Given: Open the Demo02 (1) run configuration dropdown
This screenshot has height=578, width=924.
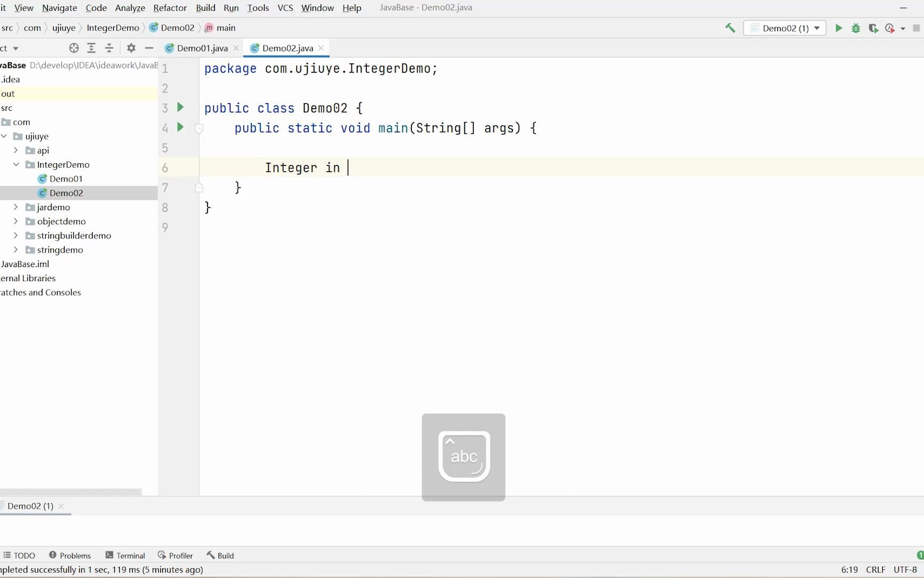Looking at the screenshot, I should [x=784, y=28].
